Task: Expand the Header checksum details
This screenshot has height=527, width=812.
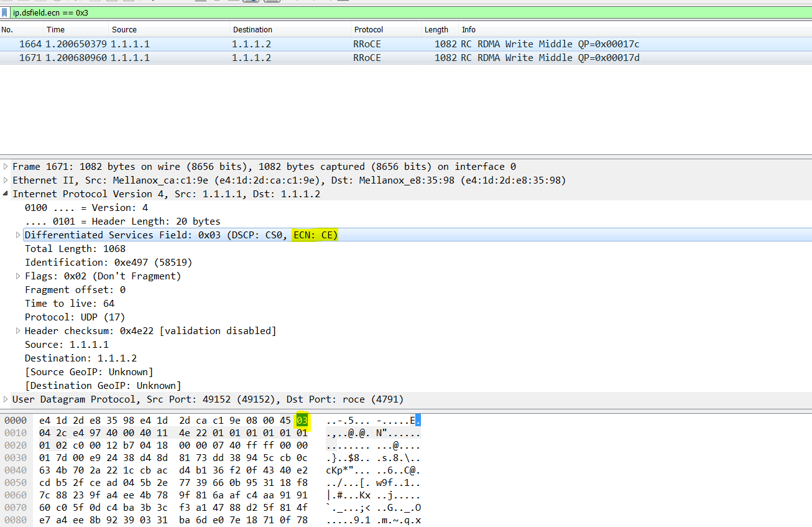Action: pyautogui.click(x=18, y=330)
